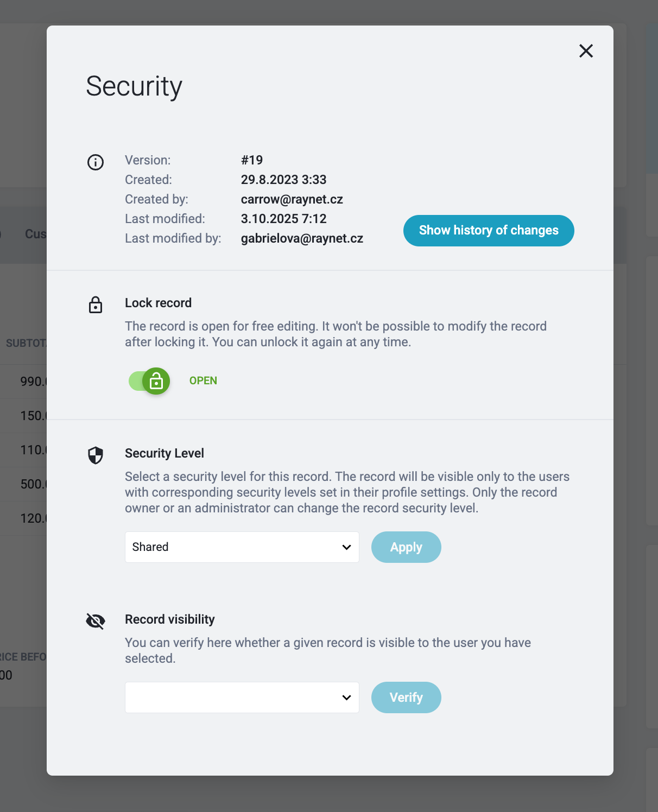Click the OPEN status label

[203, 380]
